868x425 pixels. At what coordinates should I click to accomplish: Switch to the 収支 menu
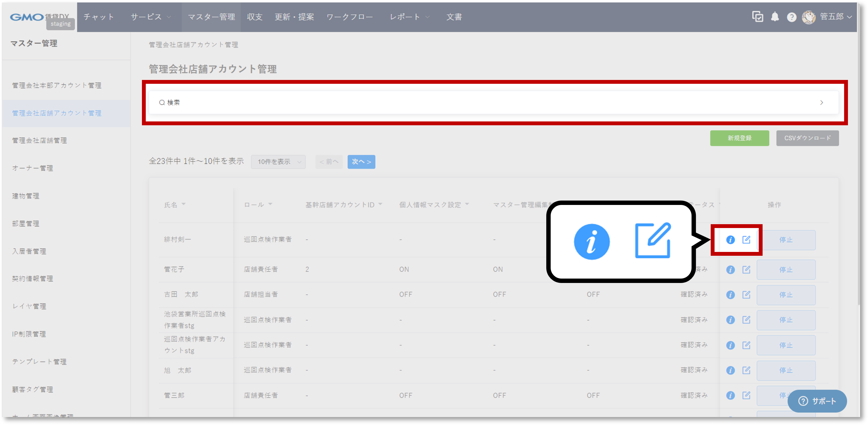tap(254, 17)
